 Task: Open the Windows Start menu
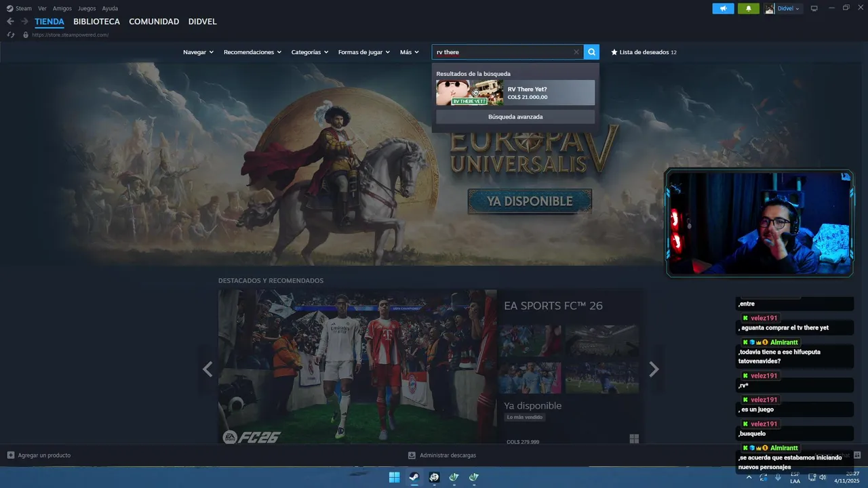click(394, 477)
